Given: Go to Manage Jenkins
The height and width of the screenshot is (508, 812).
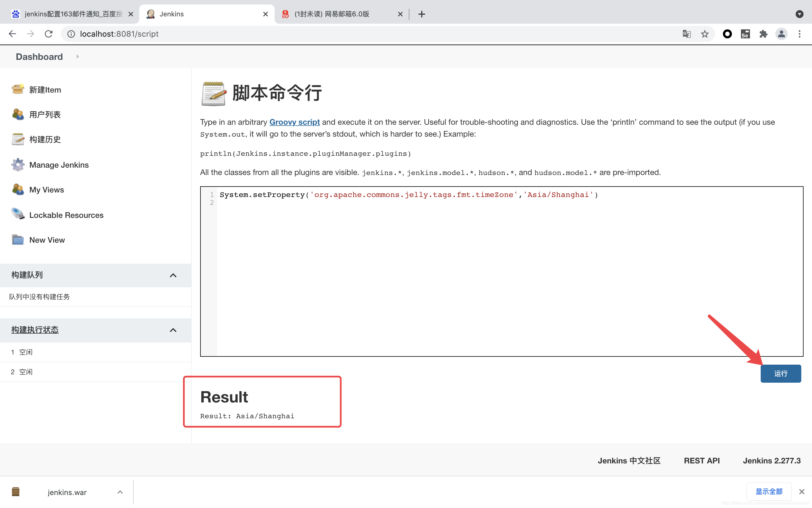Looking at the screenshot, I should (x=59, y=165).
